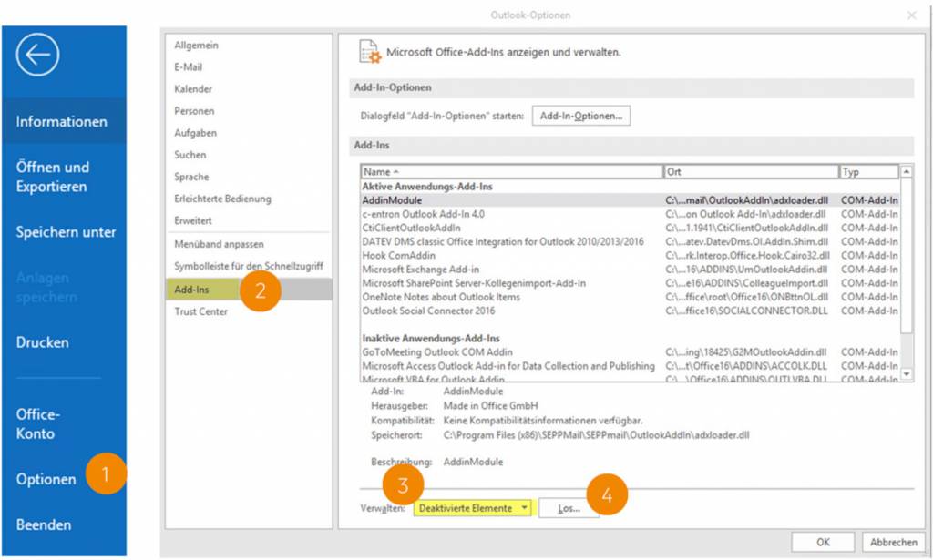Viewport: 933px width, 560px height.
Task: Open Menüband anpassen settings category
Action: point(219,243)
